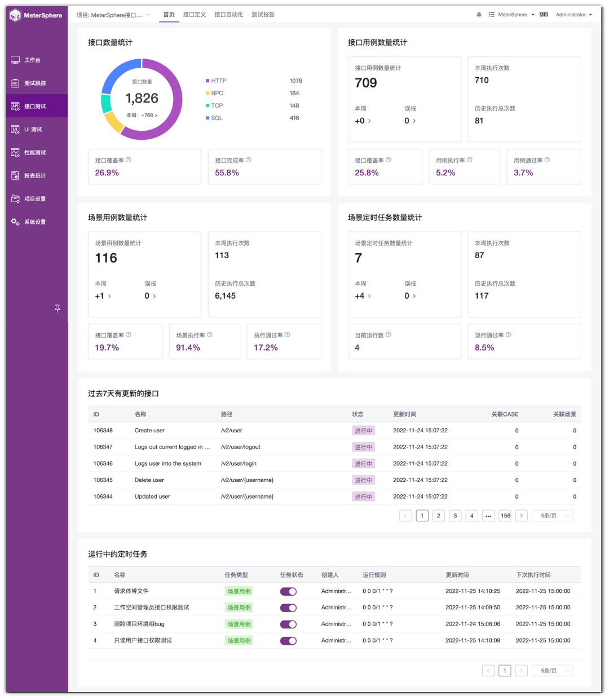
Task: Open the 工作台 workbench sidebar icon
Action: [x=15, y=60]
